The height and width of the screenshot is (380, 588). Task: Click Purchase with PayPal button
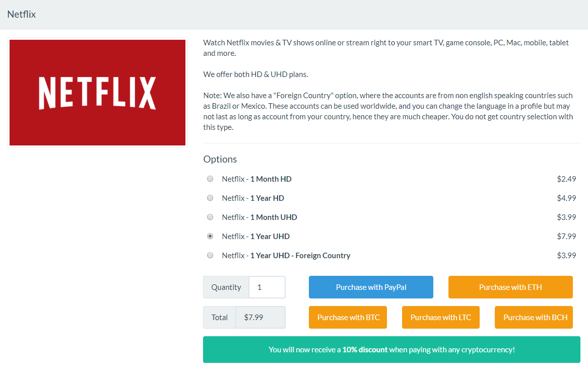tap(371, 287)
